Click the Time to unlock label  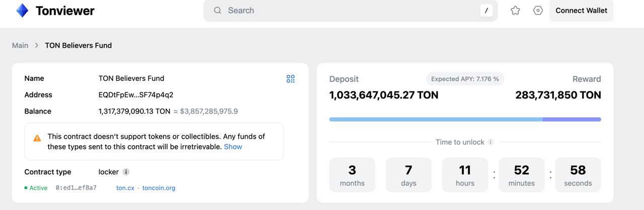(460, 142)
